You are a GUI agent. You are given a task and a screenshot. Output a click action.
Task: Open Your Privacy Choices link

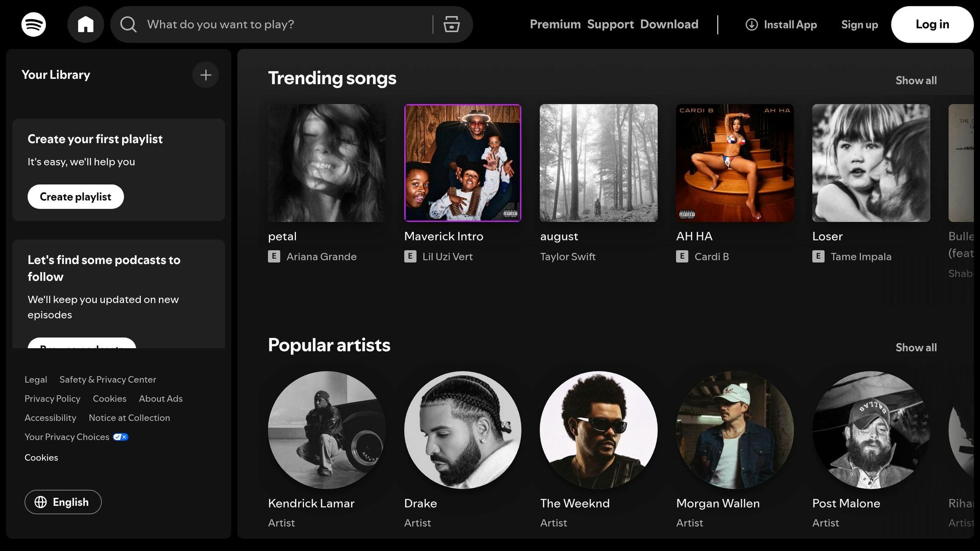[77, 437]
